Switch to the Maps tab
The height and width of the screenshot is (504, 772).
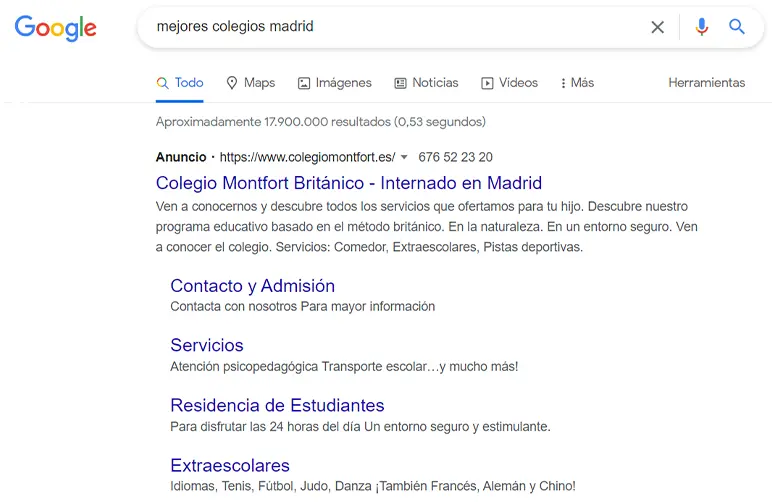point(251,83)
